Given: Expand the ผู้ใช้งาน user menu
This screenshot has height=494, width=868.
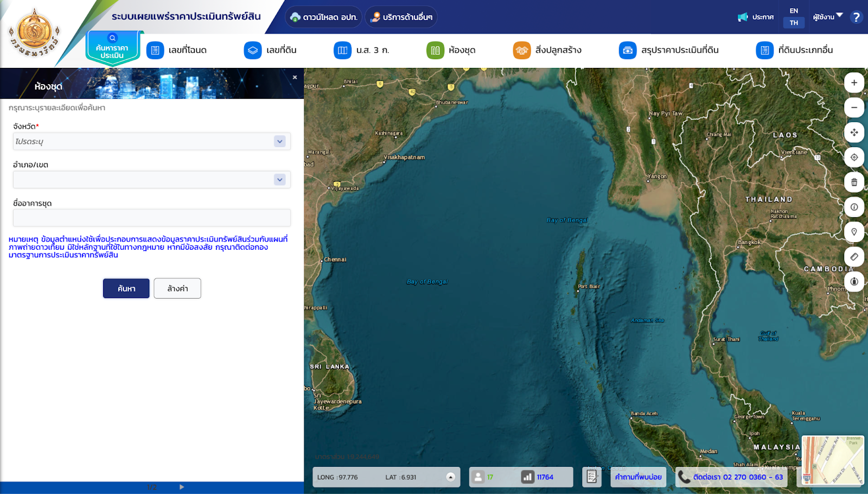Looking at the screenshot, I should click(x=827, y=17).
